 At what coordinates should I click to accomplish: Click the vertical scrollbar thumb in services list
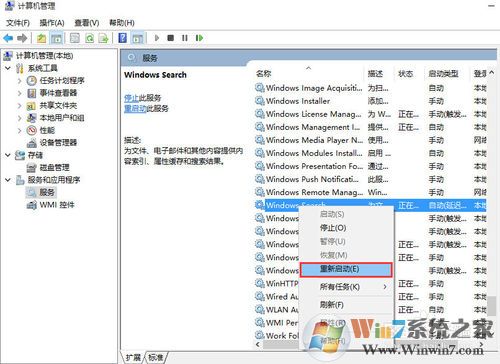[492, 306]
